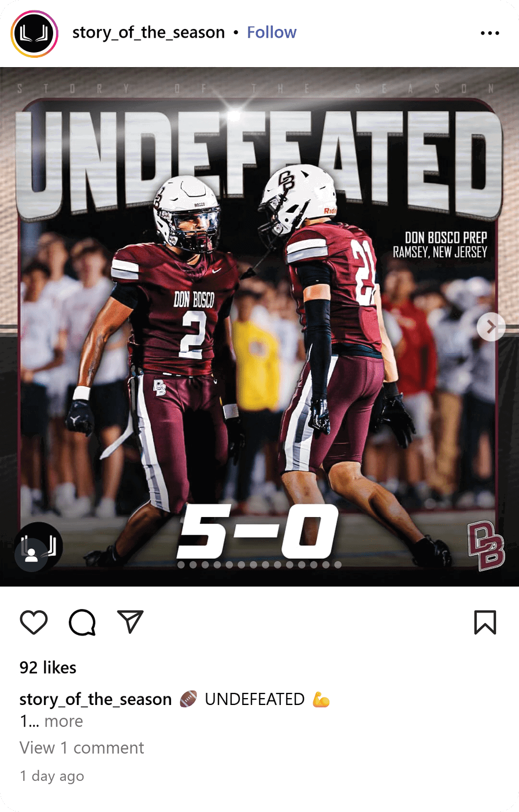Viewport: 519px width, 812px height.
Task: Share the post with the paper plane icon
Action: click(130, 622)
